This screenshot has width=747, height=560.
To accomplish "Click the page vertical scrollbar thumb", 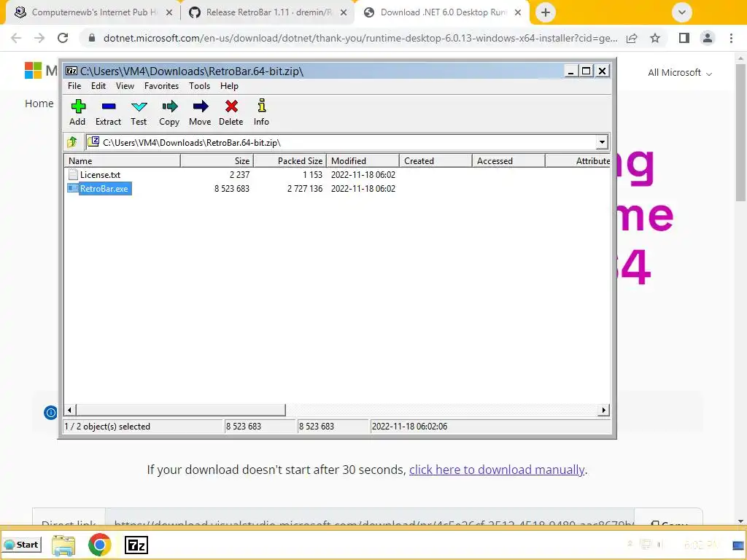I will tap(740, 133).
